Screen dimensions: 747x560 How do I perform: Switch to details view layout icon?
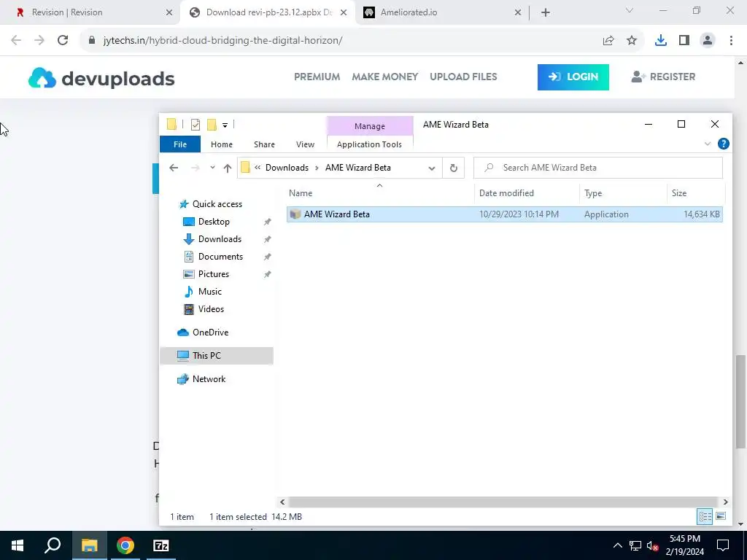pyautogui.click(x=705, y=517)
